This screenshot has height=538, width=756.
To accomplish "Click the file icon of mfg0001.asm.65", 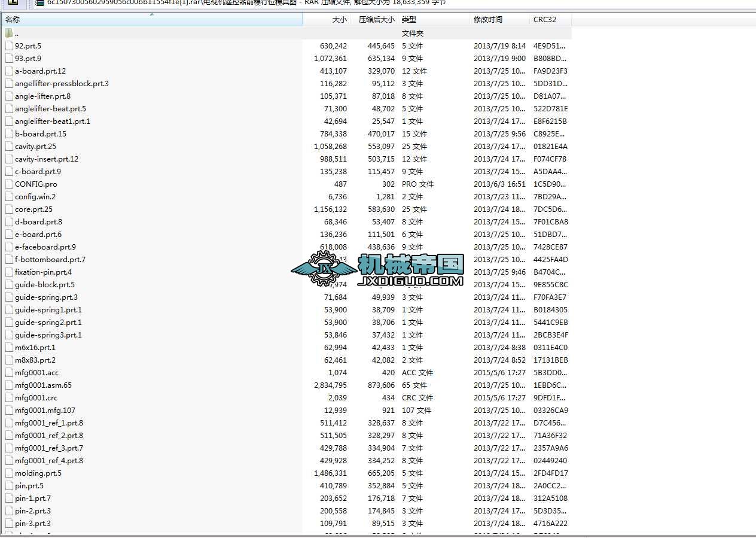I will click(x=9, y=385).
